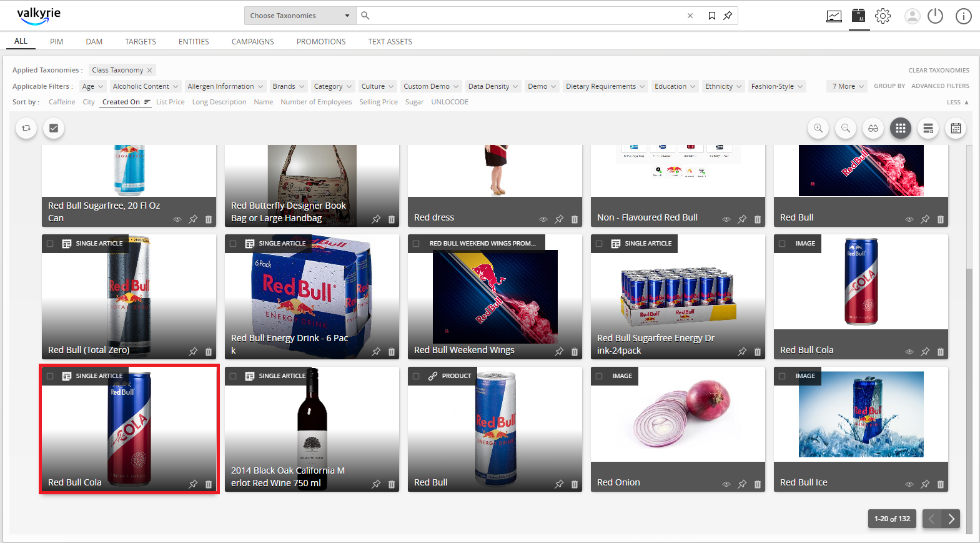
Task: Click the power logout icon
Action: point(935,16)
